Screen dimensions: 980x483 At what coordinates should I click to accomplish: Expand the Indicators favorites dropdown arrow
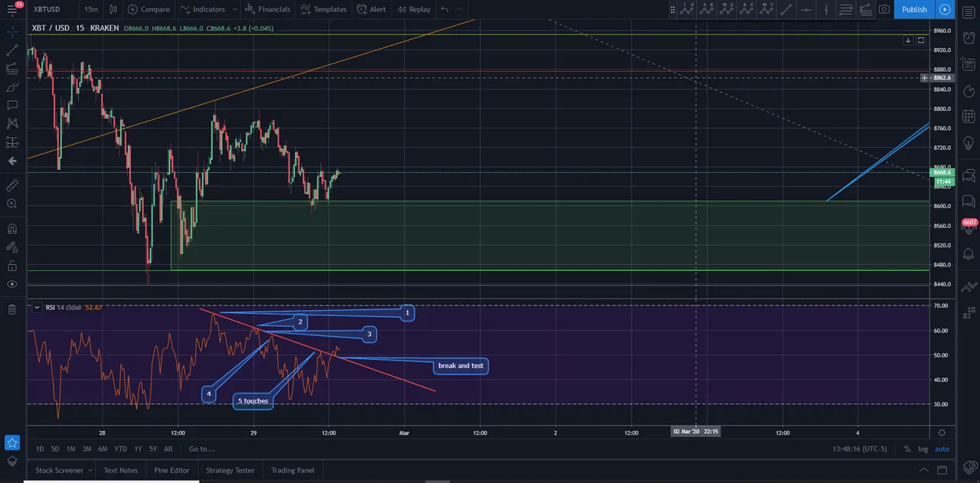[234, 9]
